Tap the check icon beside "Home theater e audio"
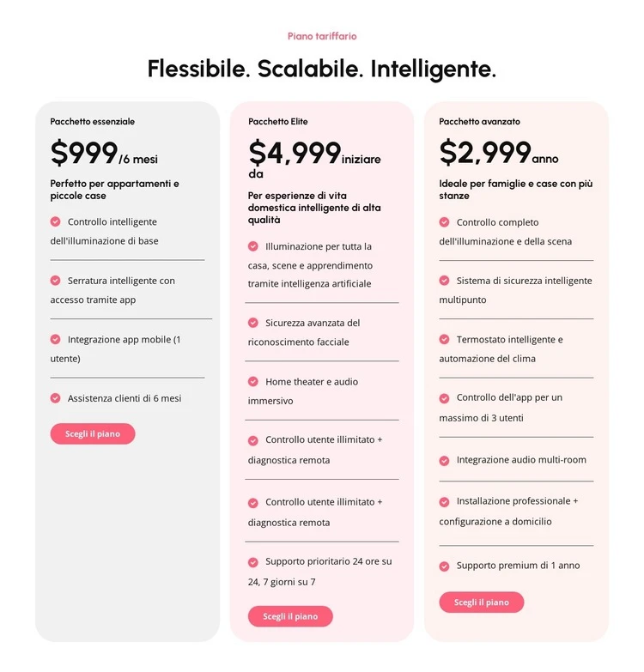The height and width of the screenshot is (672, 644). [253, 381]
